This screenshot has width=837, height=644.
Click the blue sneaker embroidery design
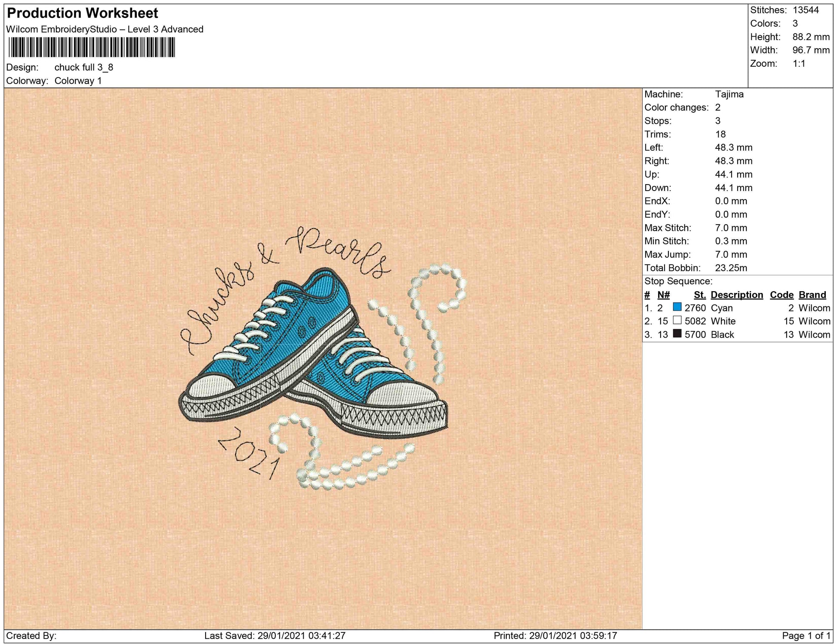(313, 353)
